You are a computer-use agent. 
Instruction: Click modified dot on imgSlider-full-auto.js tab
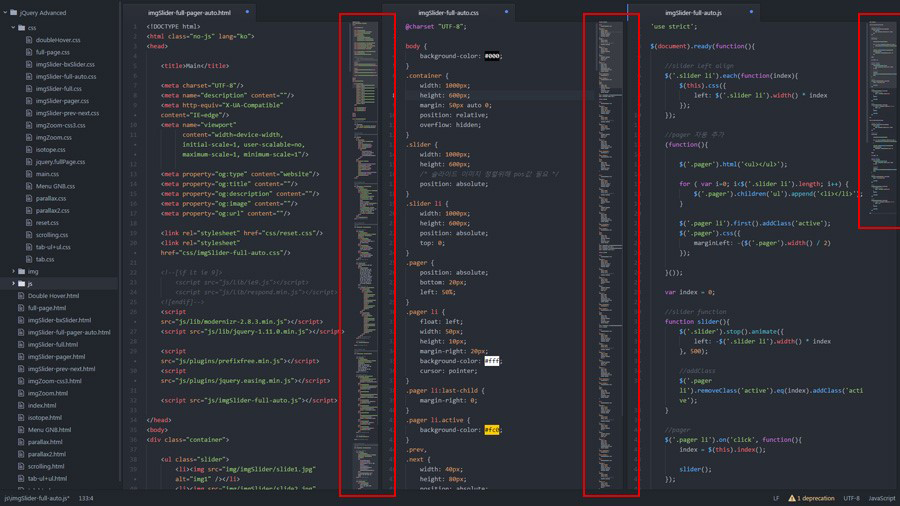(x=751, y=12)
